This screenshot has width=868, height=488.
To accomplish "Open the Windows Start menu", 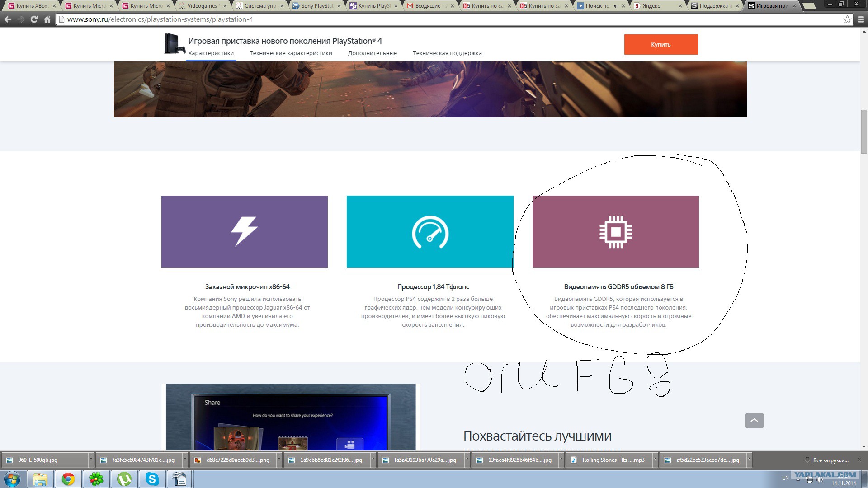I will [12, 479].
